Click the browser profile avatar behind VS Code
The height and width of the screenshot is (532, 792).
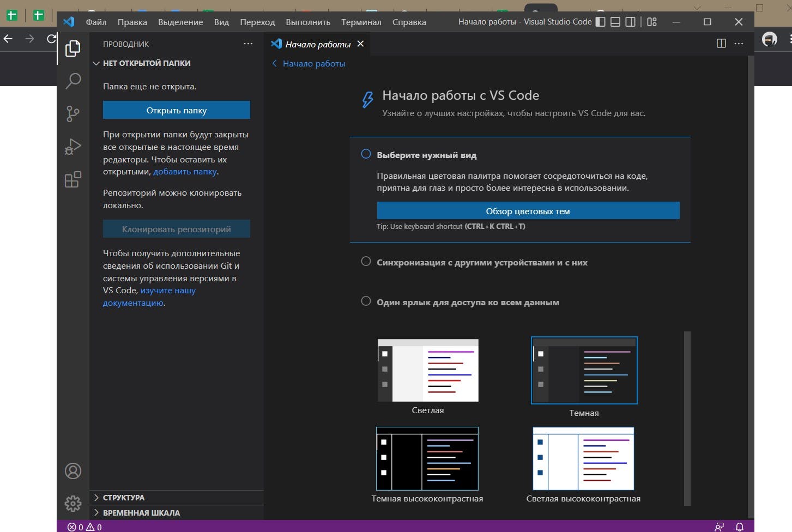click(x=769, y=39)
